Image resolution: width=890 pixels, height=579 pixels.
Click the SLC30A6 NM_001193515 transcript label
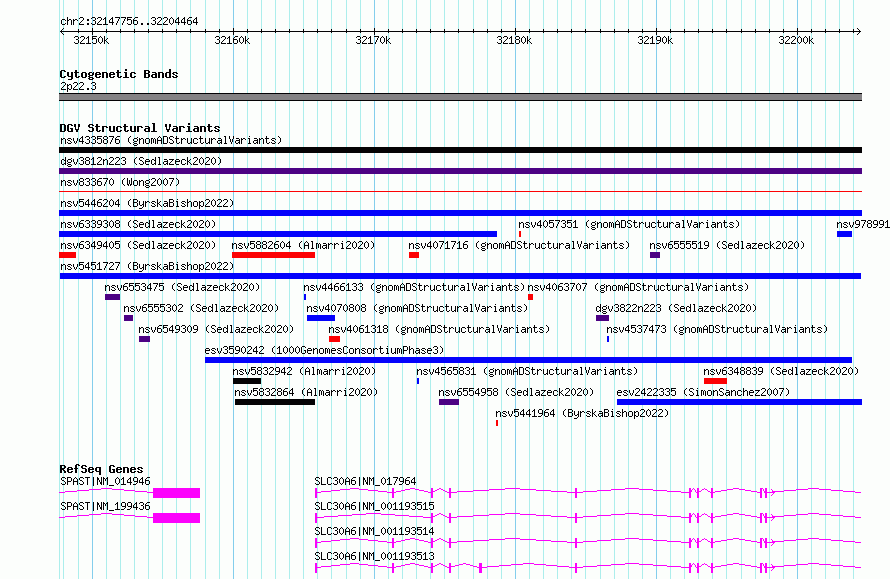(x=375, y=506)
